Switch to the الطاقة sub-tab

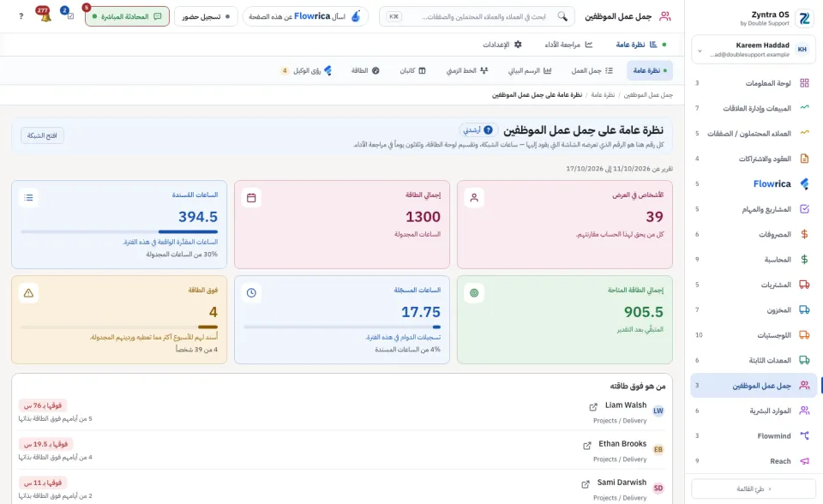click(365, 70)
